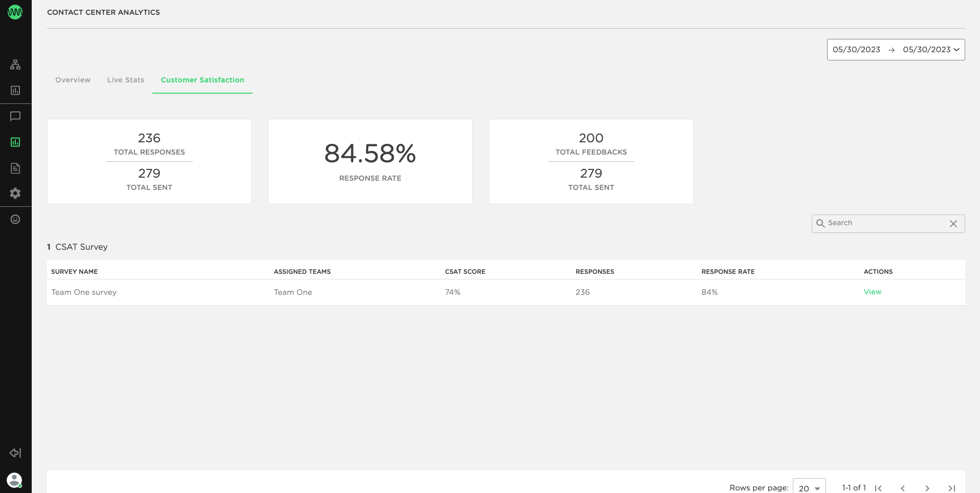980x493 pixels.
Task: Click into the Search input field
Action: pyautogui.click(x=885, y=223)
